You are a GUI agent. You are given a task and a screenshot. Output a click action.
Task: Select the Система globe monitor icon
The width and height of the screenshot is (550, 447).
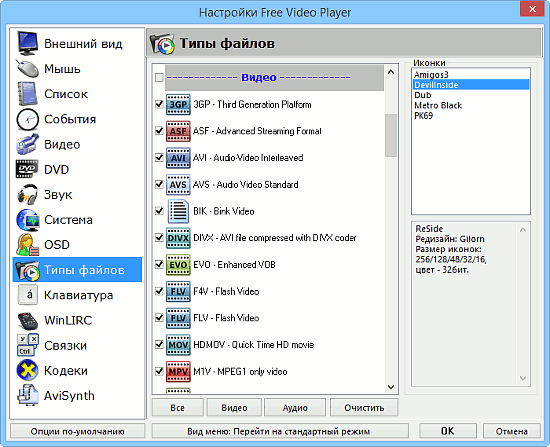[x=27, y=220]
